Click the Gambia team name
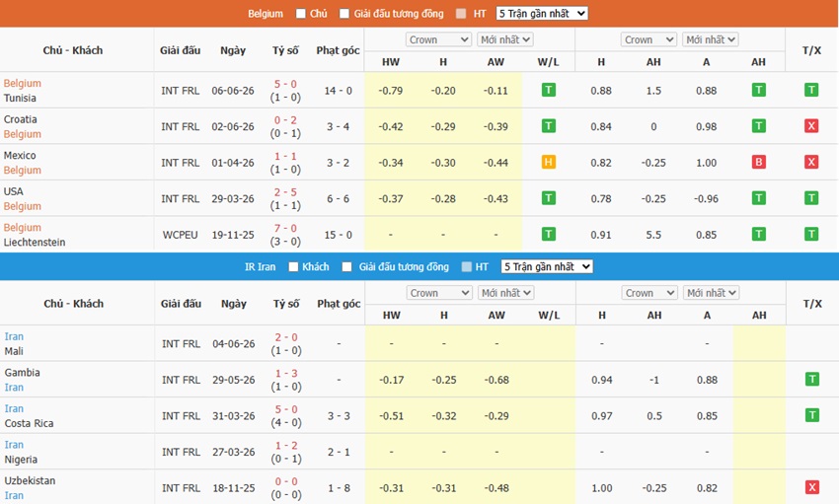 point(23,373)
